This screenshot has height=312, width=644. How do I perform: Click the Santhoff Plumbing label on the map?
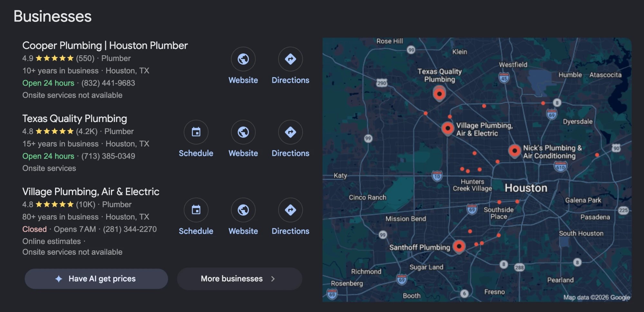coord(420,247)
